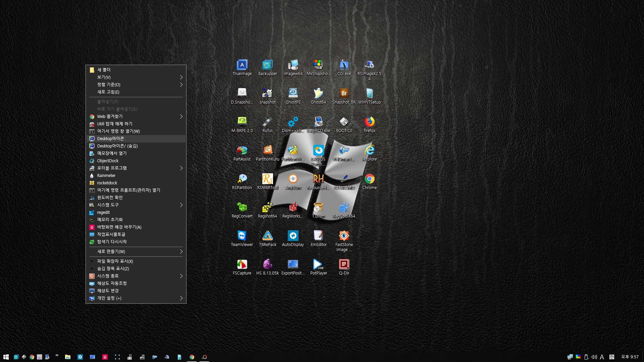
Task: Select the BOOTICE desktop icon
Action: (x=344, y=124)
